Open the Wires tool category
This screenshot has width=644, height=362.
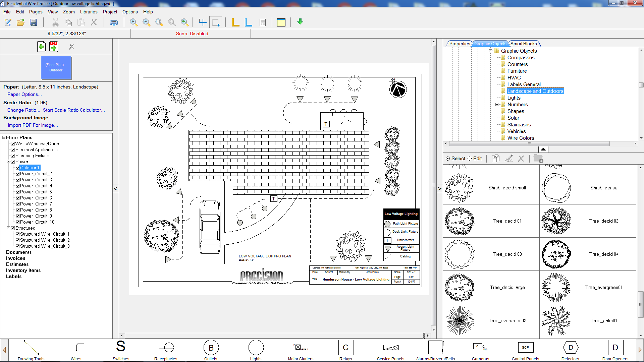[76, 350]
